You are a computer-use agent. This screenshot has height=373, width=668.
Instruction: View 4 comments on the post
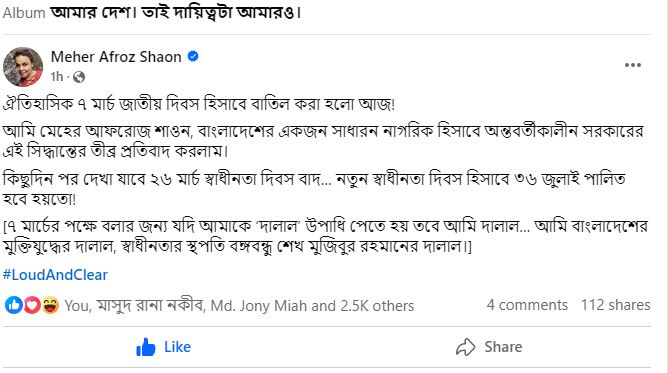coord(527,305)
